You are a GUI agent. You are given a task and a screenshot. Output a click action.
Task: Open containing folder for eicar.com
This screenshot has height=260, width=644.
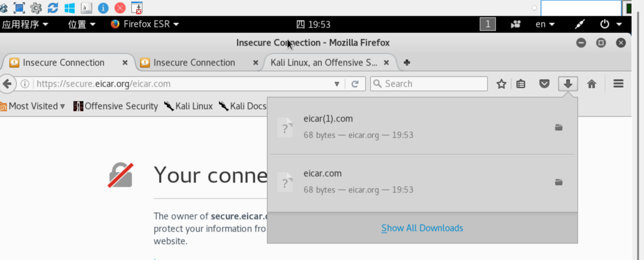click(x=559, y=182)
